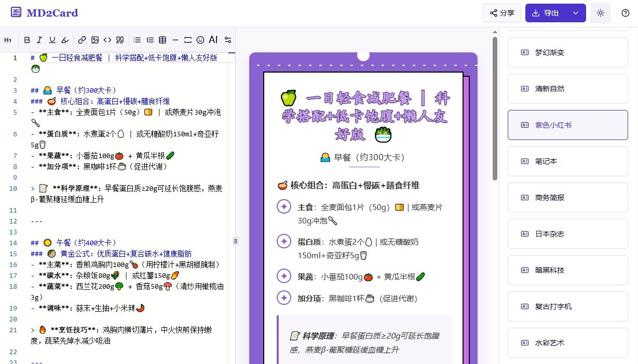
Task: Toggle italic formatting
Action: [x=40, y=40]
